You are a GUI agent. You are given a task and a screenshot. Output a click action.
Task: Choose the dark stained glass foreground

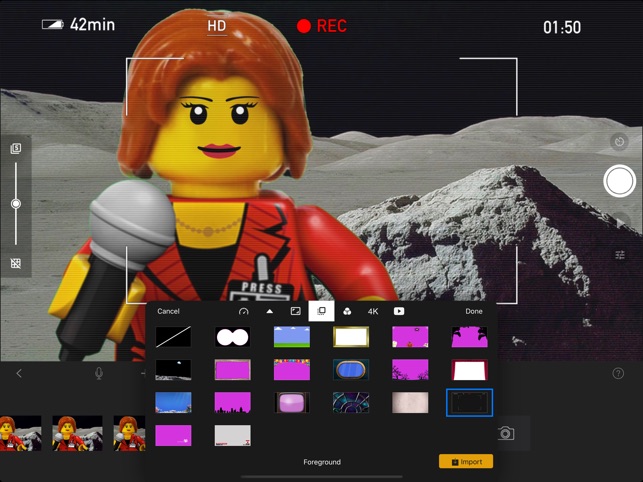click(351, 402)
